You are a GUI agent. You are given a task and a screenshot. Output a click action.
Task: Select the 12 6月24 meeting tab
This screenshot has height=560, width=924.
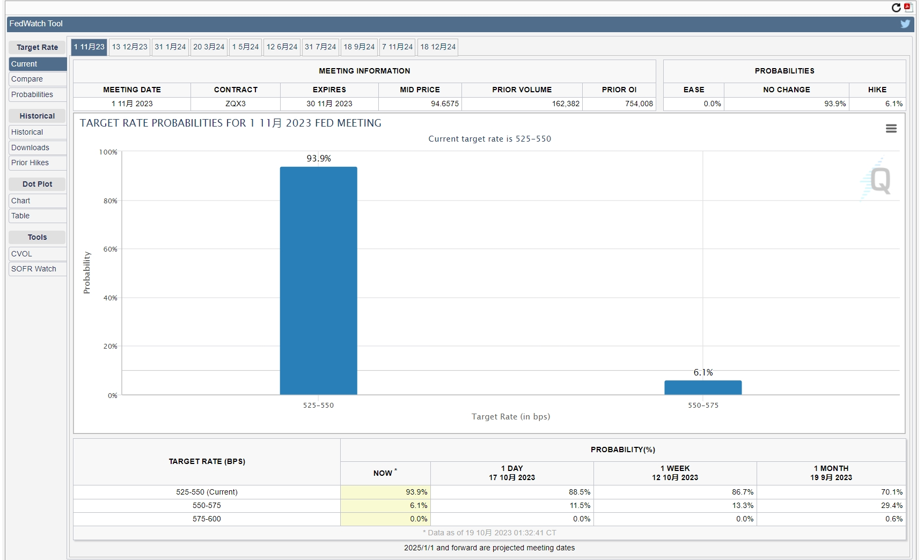coord(282,47)
